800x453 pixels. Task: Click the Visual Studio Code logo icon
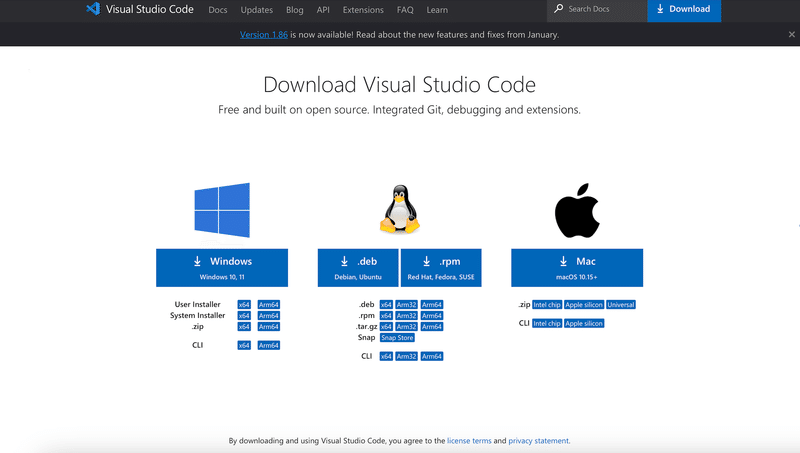pyautogui.click(x=93, y=9)
